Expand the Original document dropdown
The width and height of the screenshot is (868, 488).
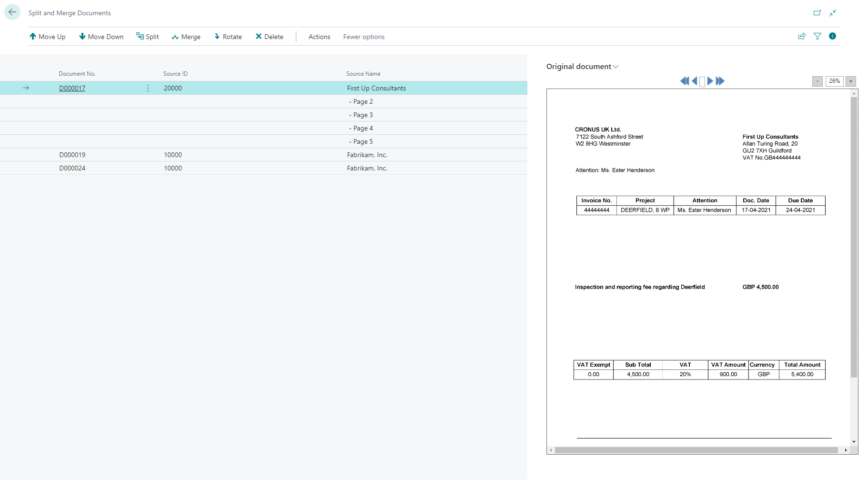tap(582, 67)
